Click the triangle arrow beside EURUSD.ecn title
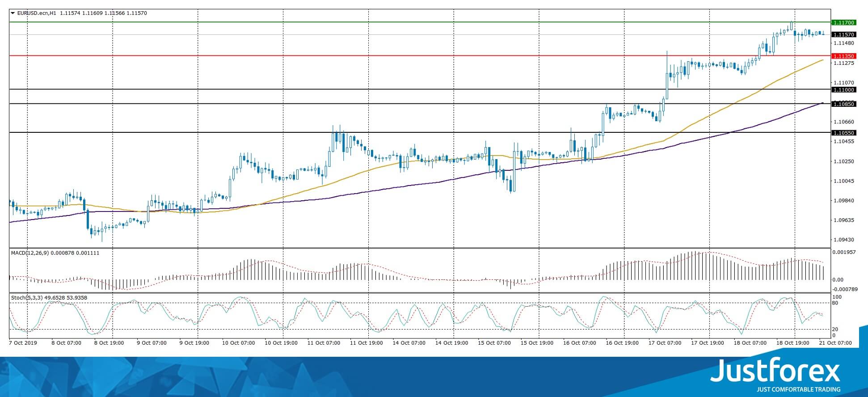Image resolution: width=868 pixels, height=397 pixels. 13,13
